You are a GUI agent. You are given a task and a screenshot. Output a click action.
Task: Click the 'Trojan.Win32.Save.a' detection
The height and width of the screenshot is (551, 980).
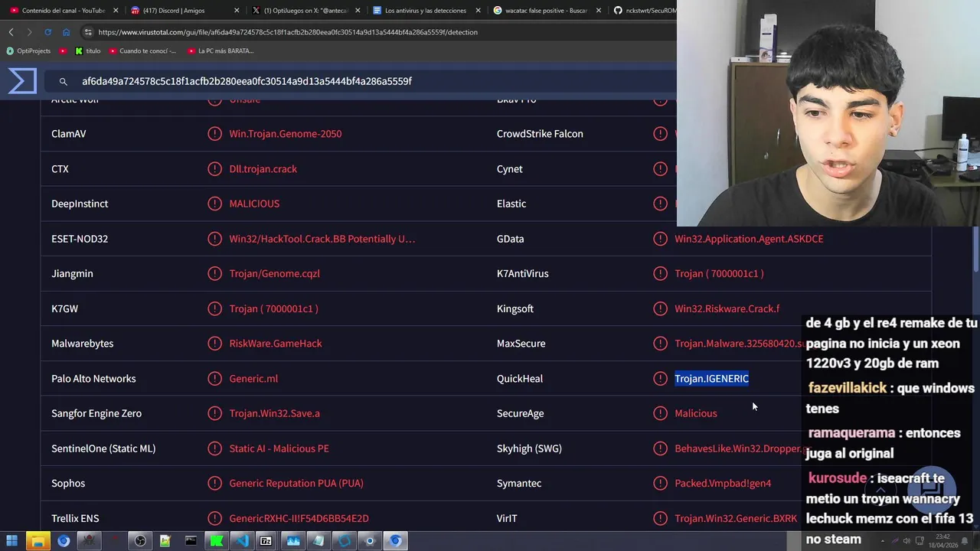tap(274, 413)
